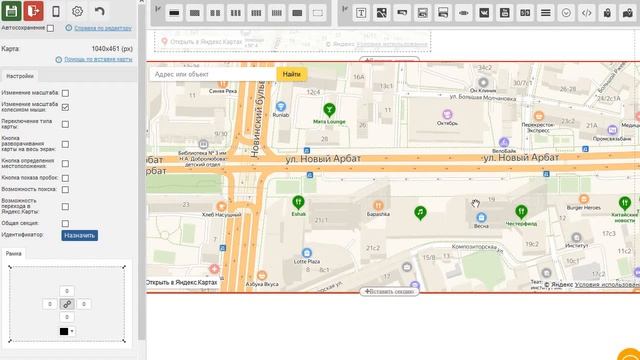Switch to the Рамка tab
The image size is (640, 360).
(x=13, y=253)
